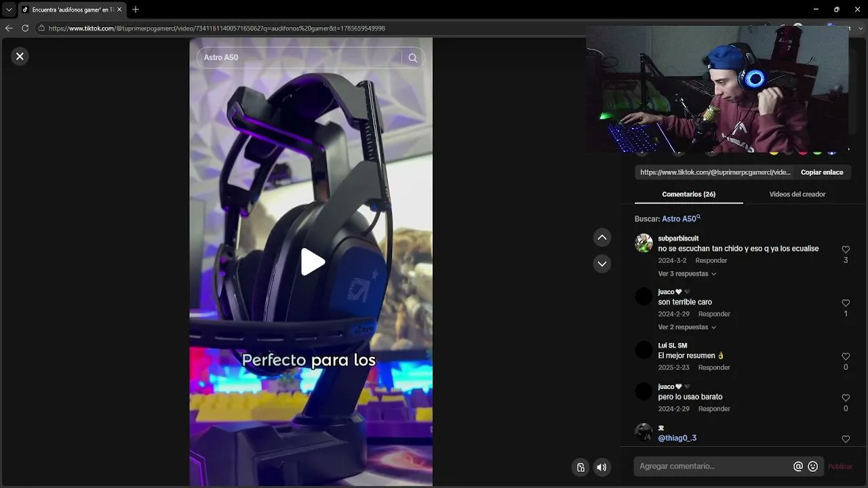Screen dimensions: 868x488
Task: View site information icon in address bar
Action: 41,28
